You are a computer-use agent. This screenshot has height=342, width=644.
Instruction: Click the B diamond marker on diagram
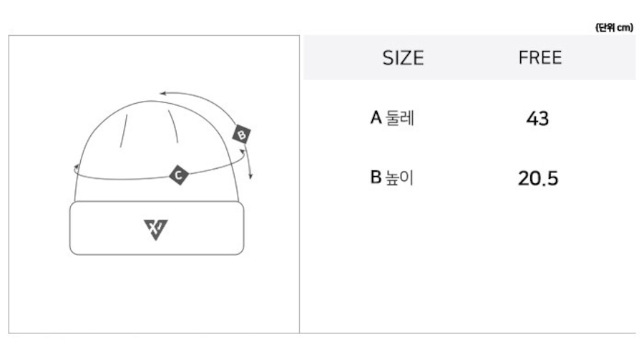click(x=242, y=135)
